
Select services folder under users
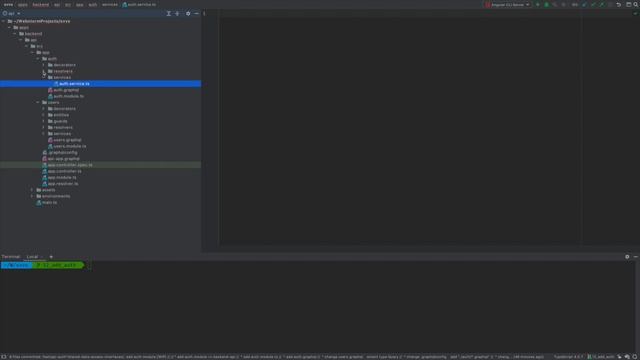62,134
